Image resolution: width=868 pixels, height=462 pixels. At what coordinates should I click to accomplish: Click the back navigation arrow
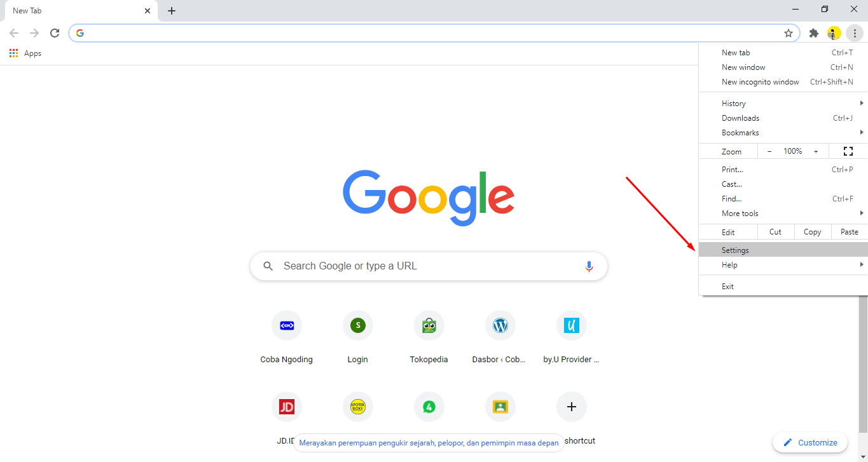click(x=14, y=33)
